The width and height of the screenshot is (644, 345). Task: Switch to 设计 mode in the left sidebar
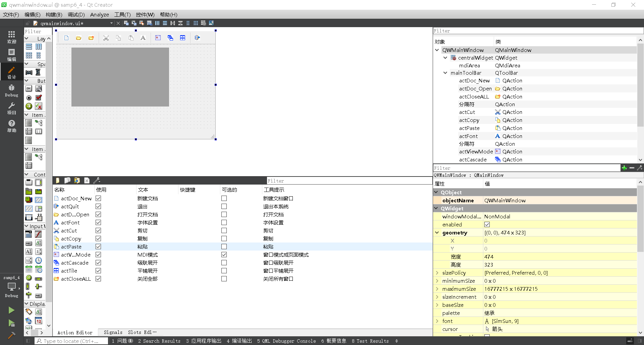tap(11, 72)
